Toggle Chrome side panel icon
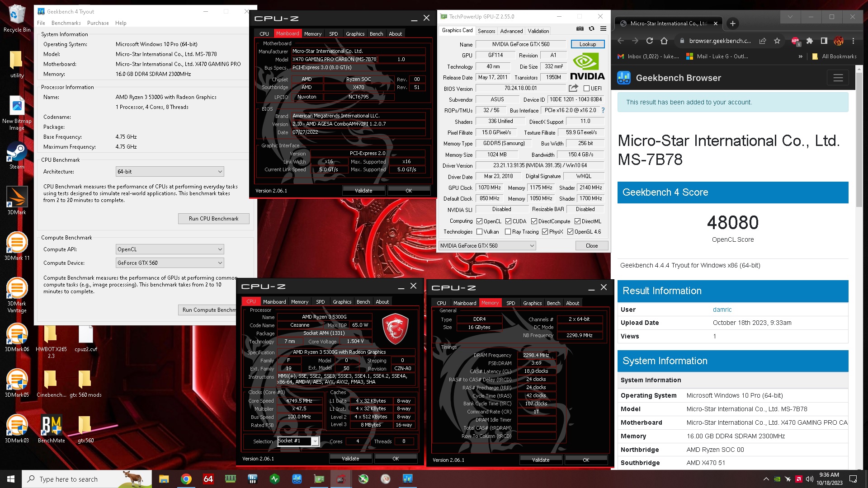Viewport: 868px width, 488px height. point(824,41)
